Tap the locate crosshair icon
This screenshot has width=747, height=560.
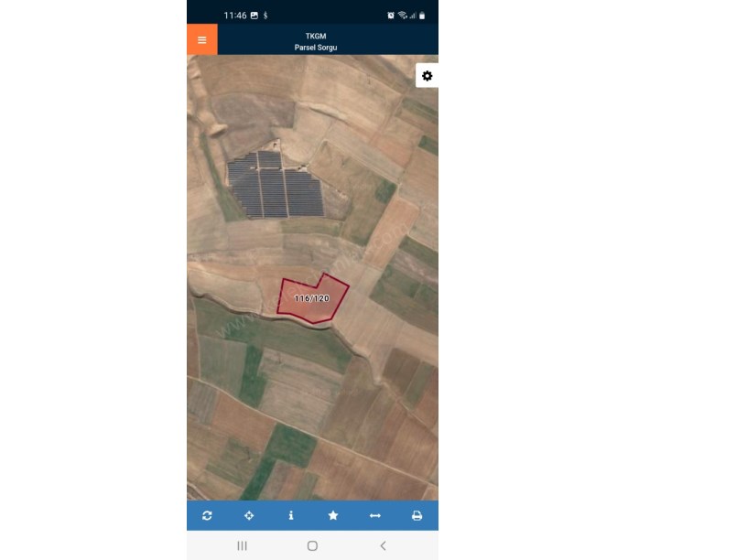click(249, 515)
